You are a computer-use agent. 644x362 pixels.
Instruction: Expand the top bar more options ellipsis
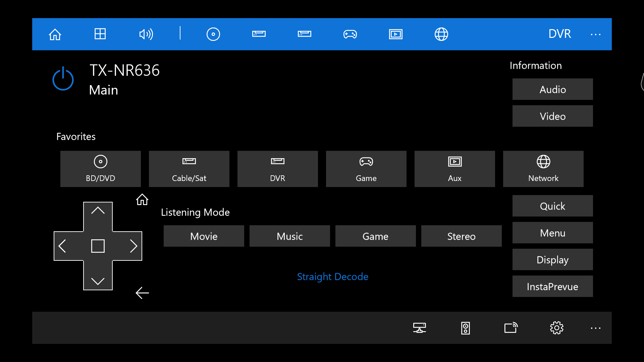595,34
